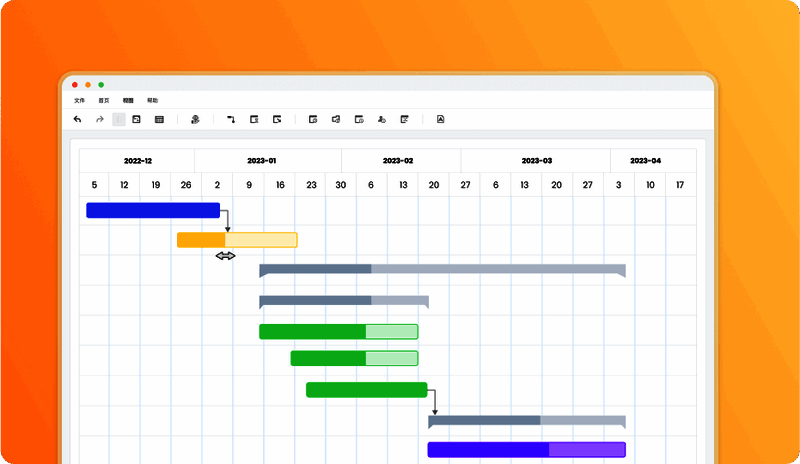
Task: Click the 2023-01 month header
Action: (268, 161)
